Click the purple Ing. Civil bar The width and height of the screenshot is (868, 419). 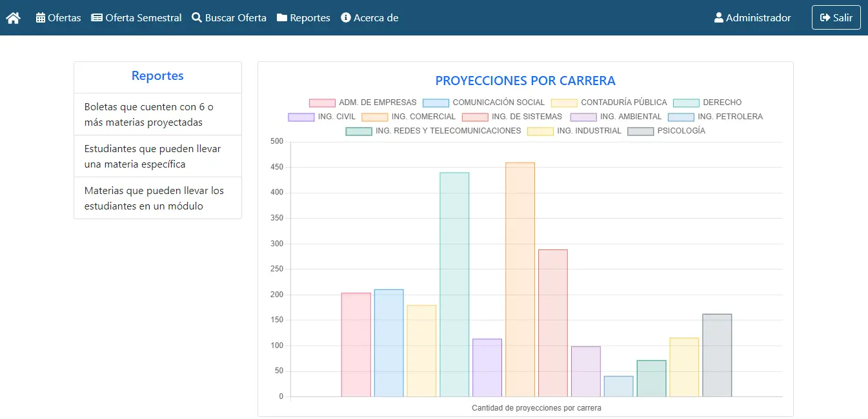pos(487,367)
